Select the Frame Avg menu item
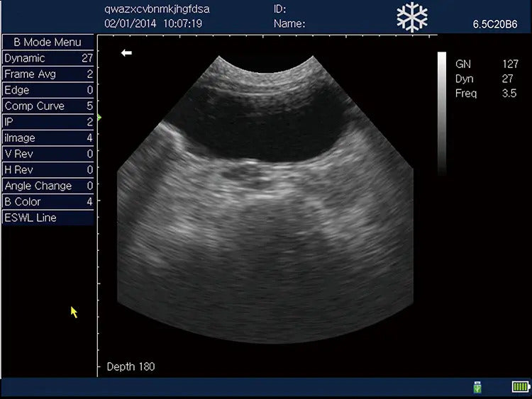 click(48, 74)
